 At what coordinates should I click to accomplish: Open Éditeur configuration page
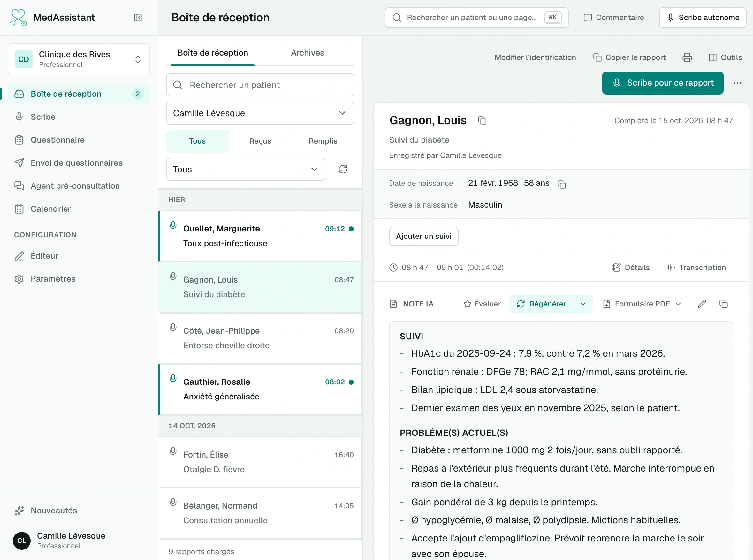(79, 256)
